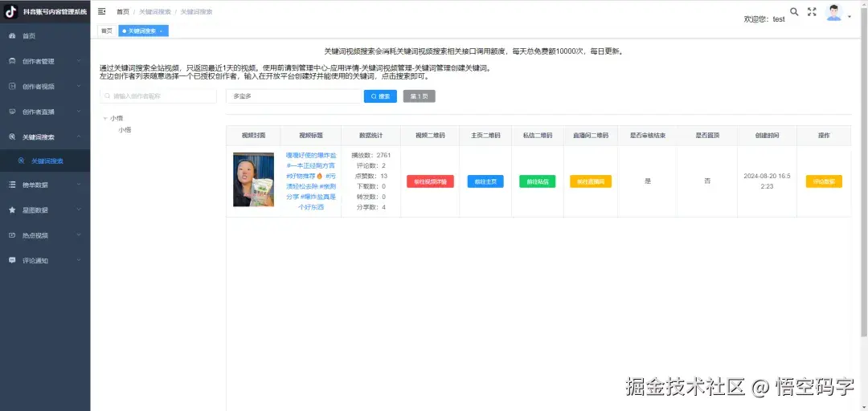Click the 首页 breadcrumb link
This screenshot has width=868, height=411.
[123, 11]
